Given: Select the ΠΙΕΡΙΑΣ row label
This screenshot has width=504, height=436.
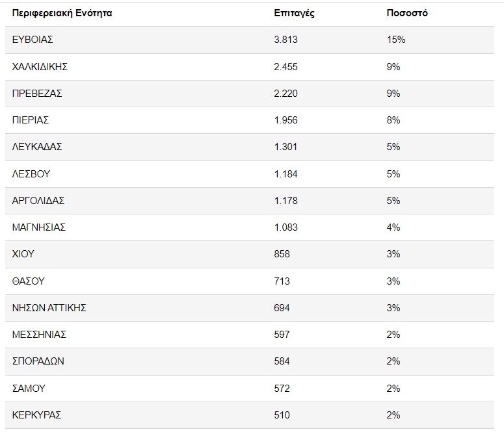Looking at the screenshot, I should click(x=31, y=120).
